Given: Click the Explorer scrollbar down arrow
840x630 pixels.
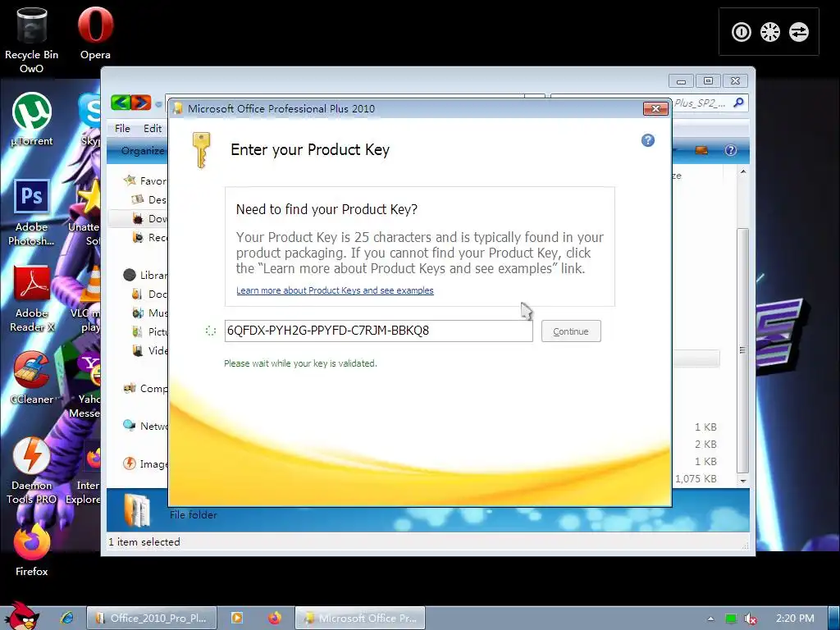Looking at the screenshot, I should (x=743, y=481).
